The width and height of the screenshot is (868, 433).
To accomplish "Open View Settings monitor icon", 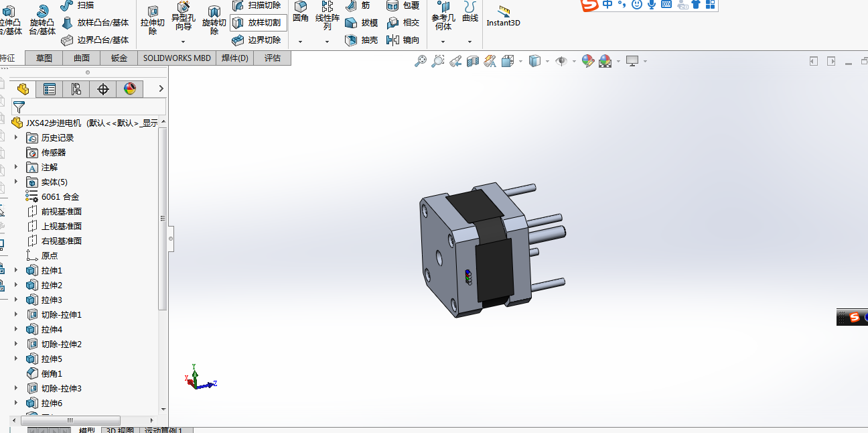I will click(x=632, y=61).
